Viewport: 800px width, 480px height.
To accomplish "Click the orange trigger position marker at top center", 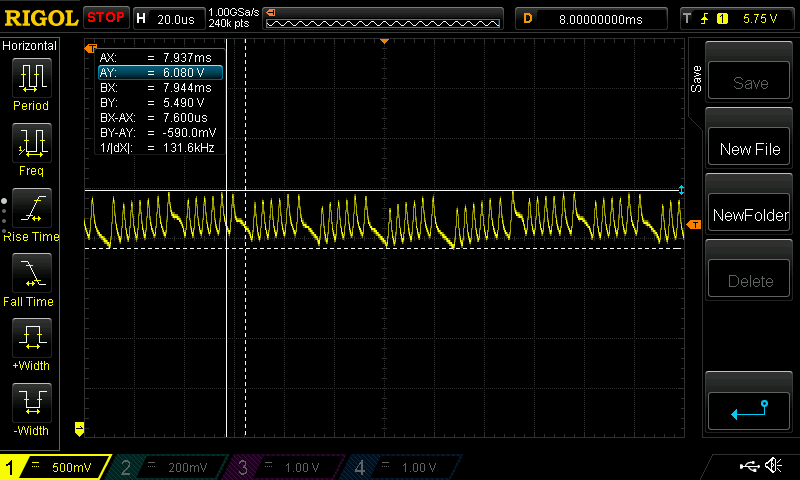I will [x=385, y=41].
